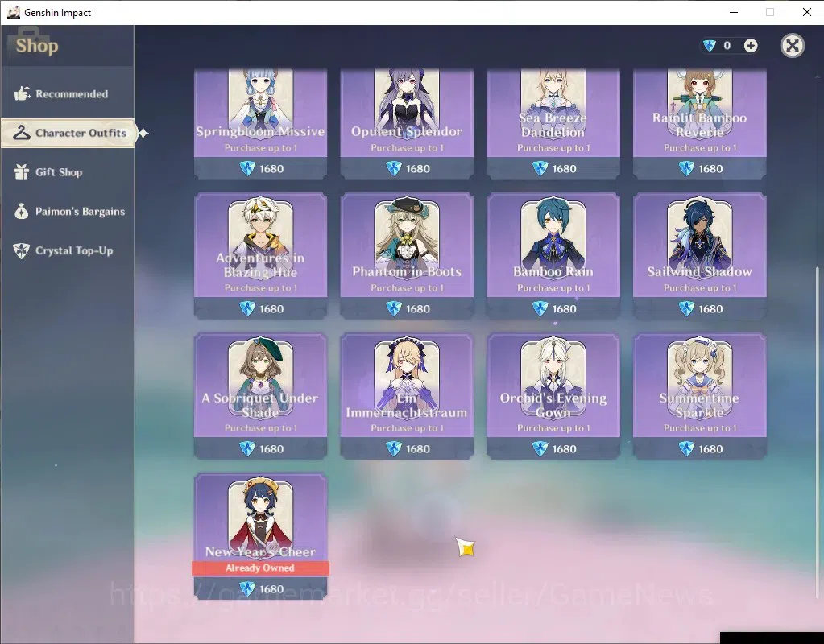Add Genesis Crystals with the plus button
This screenshot has width=824, height=644.
751,46
